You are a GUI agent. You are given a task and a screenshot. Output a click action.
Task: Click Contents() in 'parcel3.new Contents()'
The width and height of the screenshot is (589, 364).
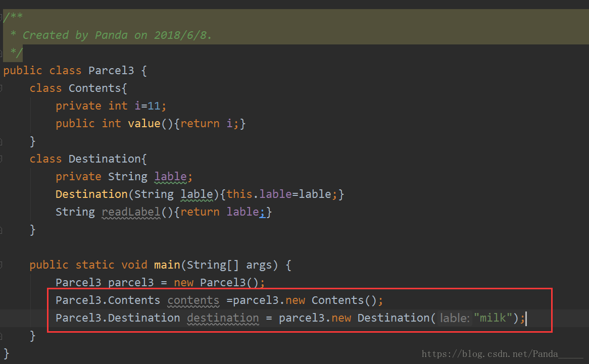tap(344, 300)
